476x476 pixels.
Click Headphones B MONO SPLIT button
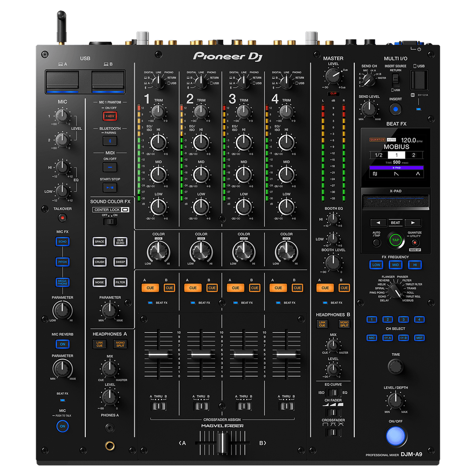[x=344, y=324]
